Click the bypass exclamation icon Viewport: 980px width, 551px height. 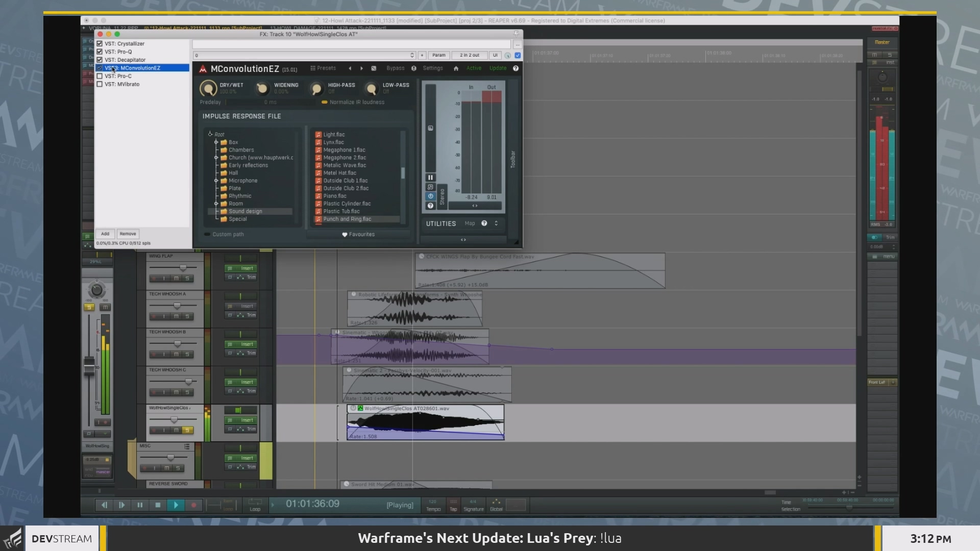(413, 68)
